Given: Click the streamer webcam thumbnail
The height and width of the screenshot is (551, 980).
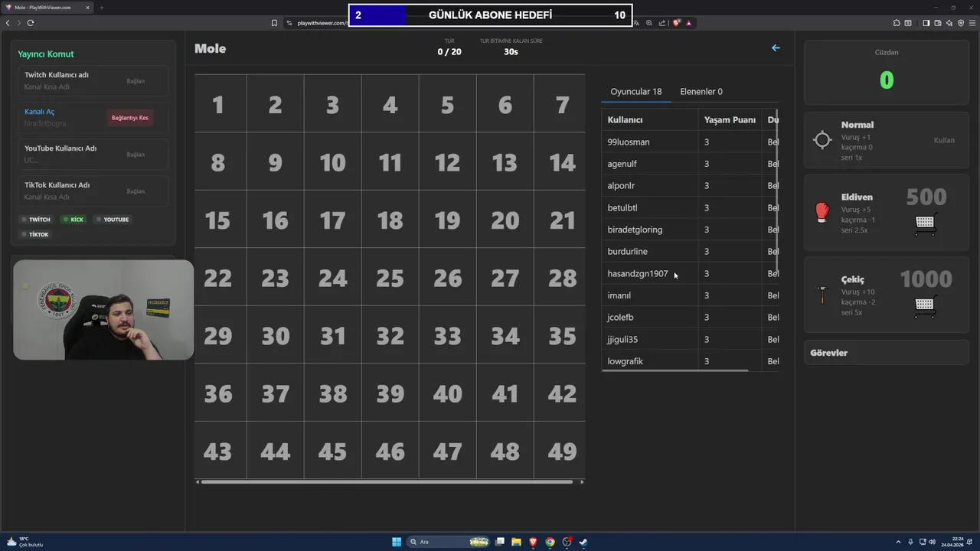Looking at the screenshot, I should click(x=103, y=309).
